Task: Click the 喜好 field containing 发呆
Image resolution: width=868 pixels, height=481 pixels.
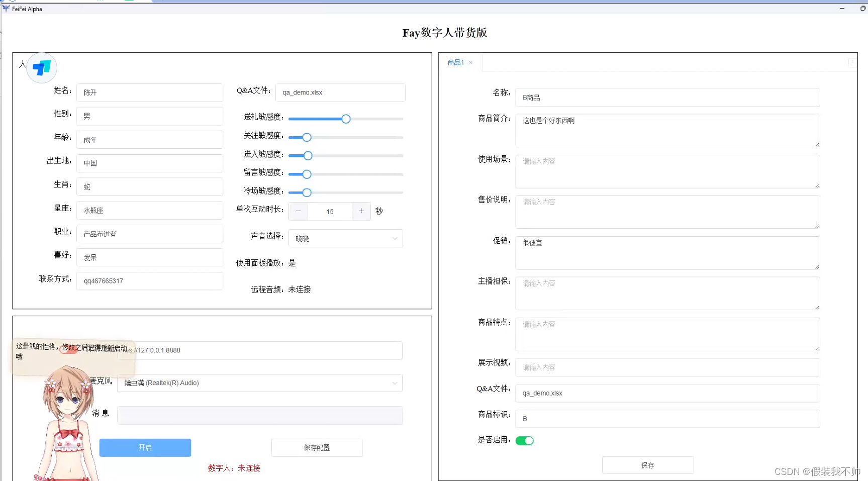Action: pyautogui.click(x=150, y=257)
